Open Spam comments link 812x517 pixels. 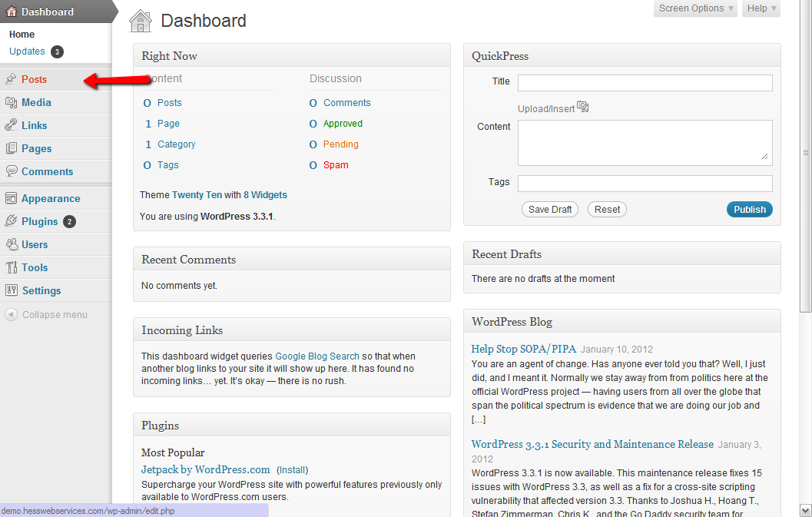pyautogui.click(x=336, y=164)
